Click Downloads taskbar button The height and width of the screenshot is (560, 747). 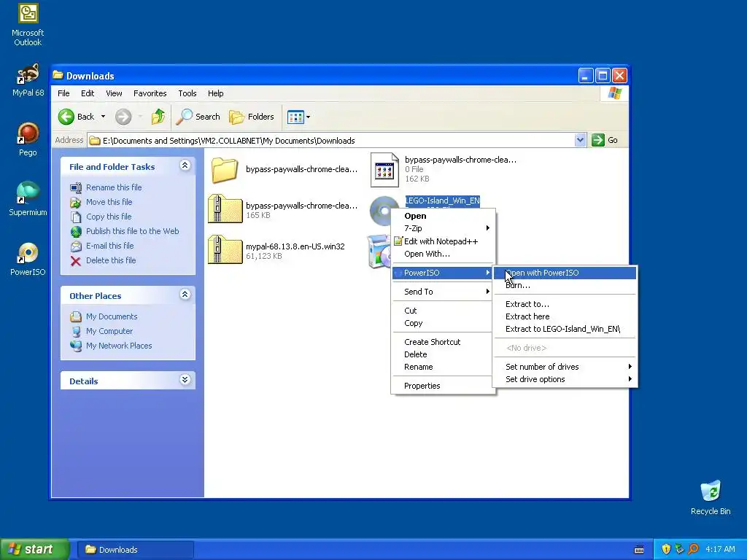click(x=135, y=550)
